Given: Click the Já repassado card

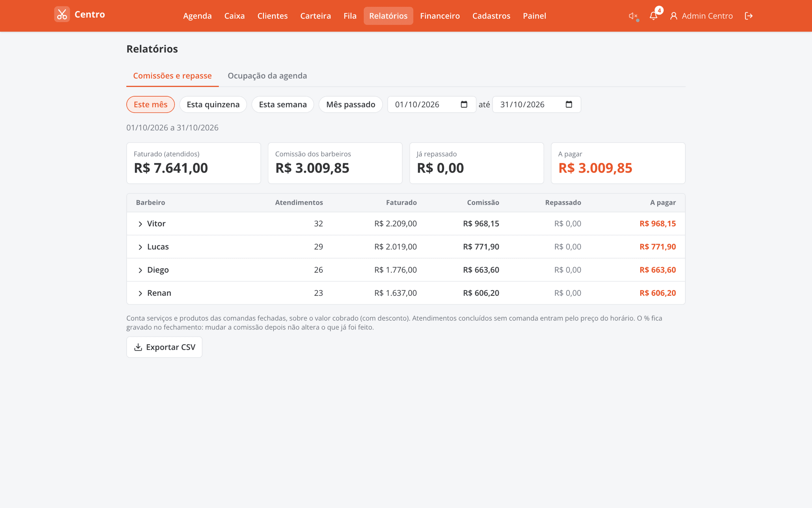Looking at the screenshot, I should pos(477,163).
